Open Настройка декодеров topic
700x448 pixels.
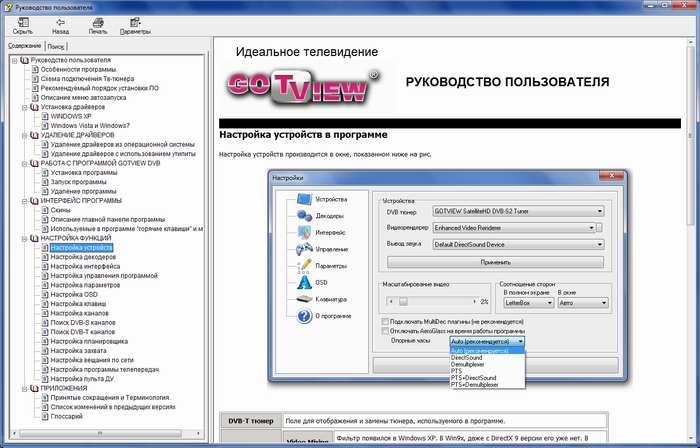[83, 257]
